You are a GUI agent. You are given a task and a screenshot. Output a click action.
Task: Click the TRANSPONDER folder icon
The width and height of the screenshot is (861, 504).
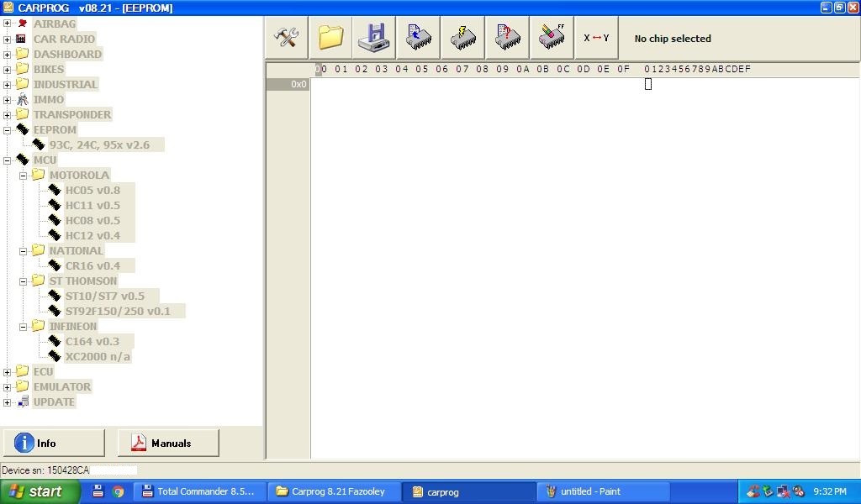[22, 114]
